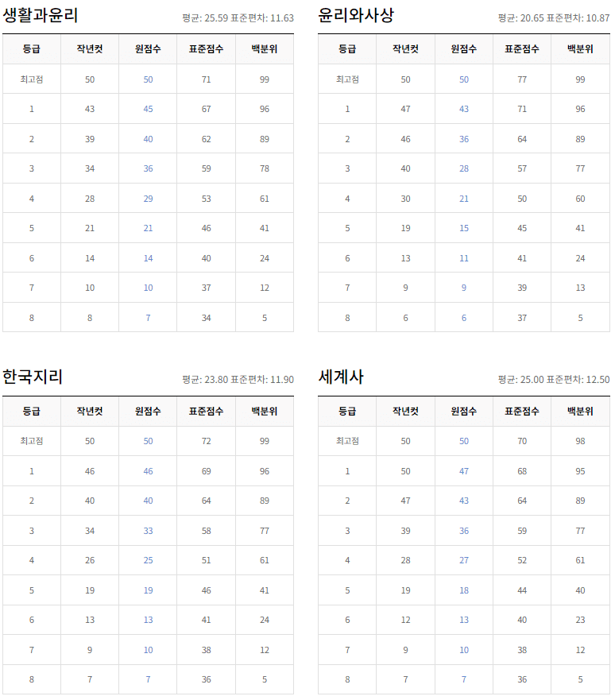Screen dimensions: 615x700
Task: Click the 등급 header in 생활과윤리 table
Action: [x=32, y=49]
